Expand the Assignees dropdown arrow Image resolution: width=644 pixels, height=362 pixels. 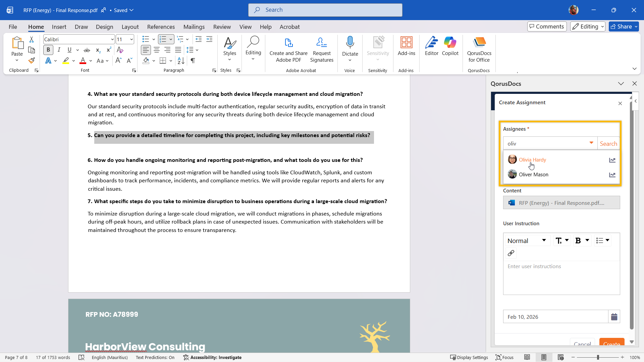click(x=591, y=143)
